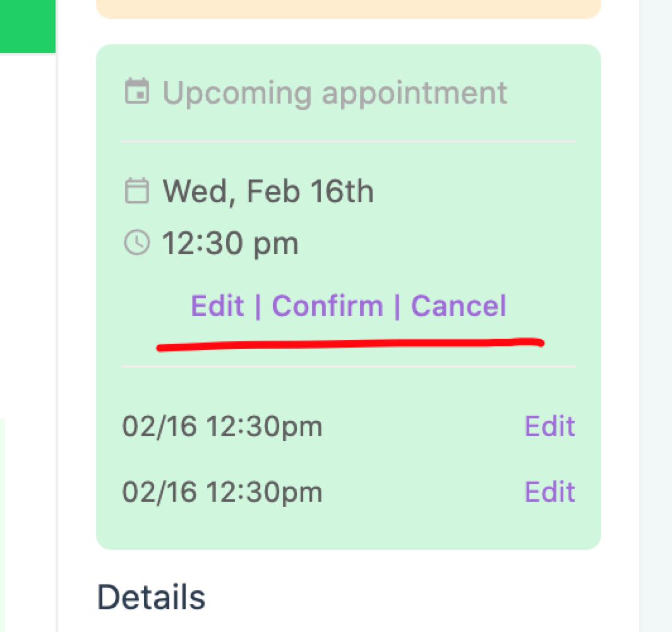Image resolution: width=672 pixels, height=632 pixels.
Task: Click the pipe separator between Edit and Confirm
Action: pyautogui.click(x=258, y=306)
